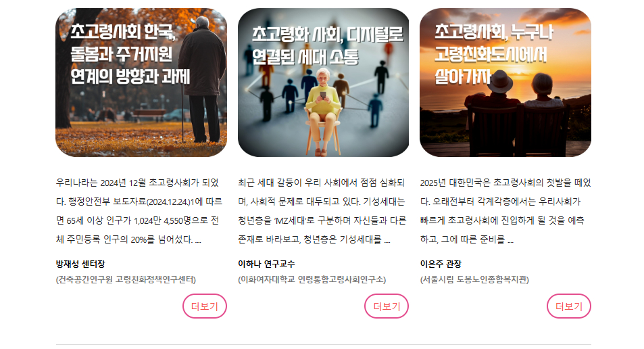Viewport: 644px width, 349px height.
Task: Open 더보기 for 방재성 센터장's article
Action: (x=205, y=306)
